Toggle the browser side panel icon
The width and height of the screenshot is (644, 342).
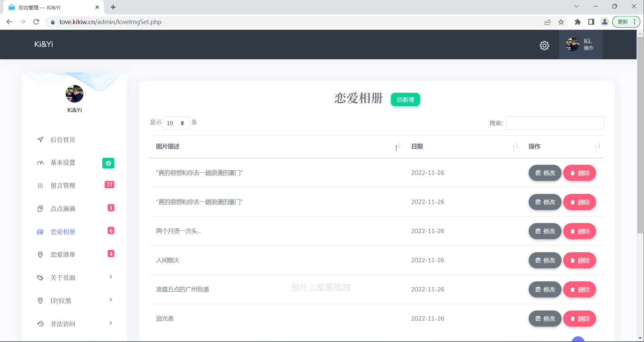click(x=591, y=22)
